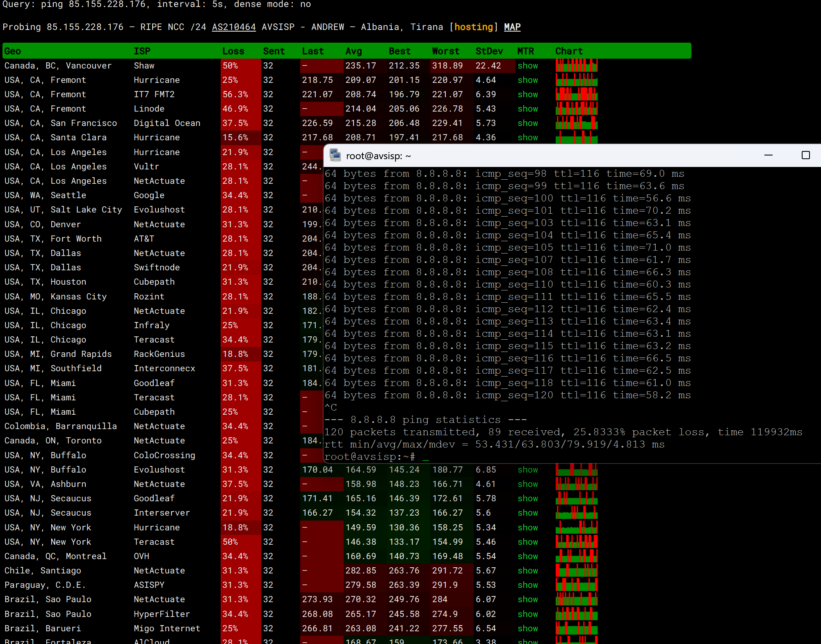Image resolution: width=821 pixels, height=644 pixels.
Task: Open the chart for the Fremont Linode row
Action: (x=577, y=109)
